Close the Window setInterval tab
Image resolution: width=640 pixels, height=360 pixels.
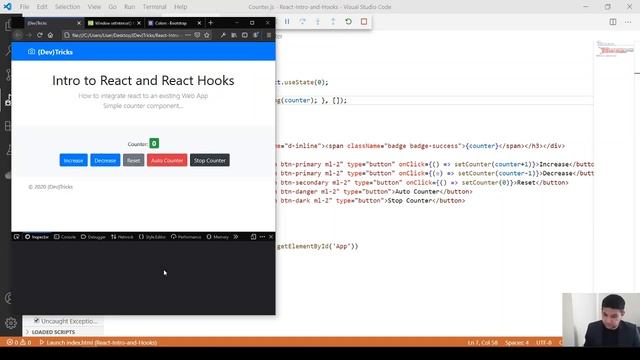point(139,23)
